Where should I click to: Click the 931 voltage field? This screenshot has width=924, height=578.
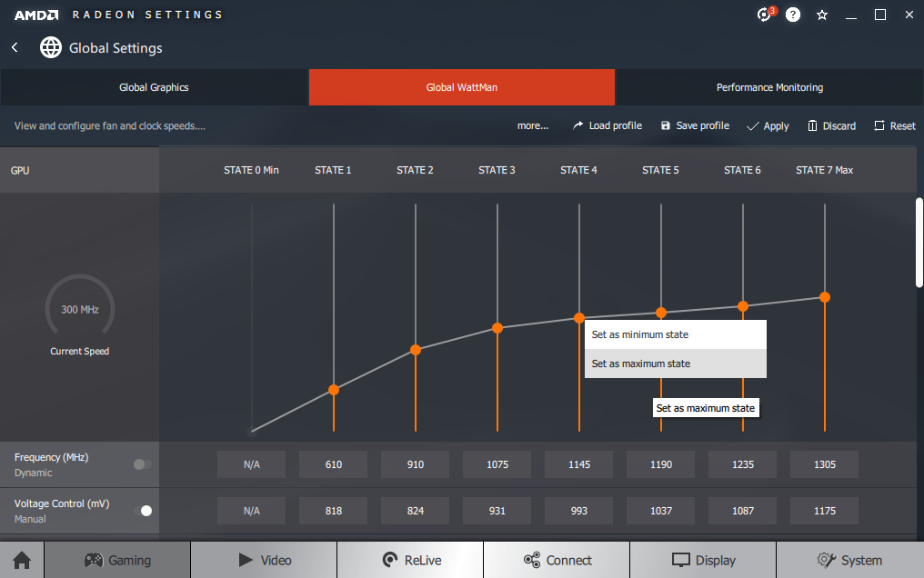497,511
